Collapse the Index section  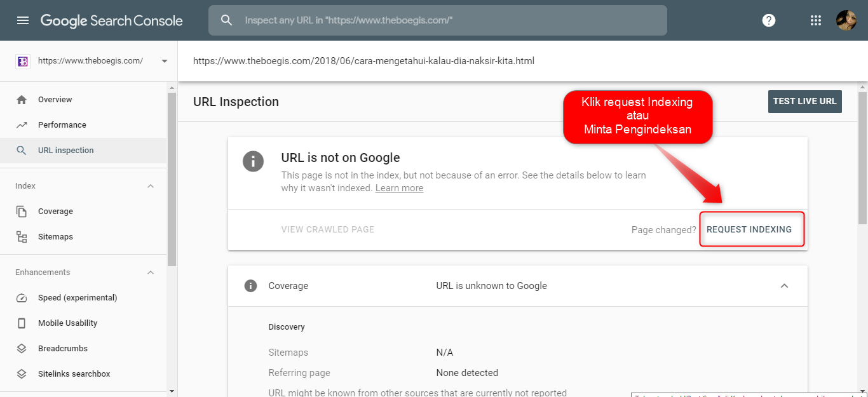(151, 185)
